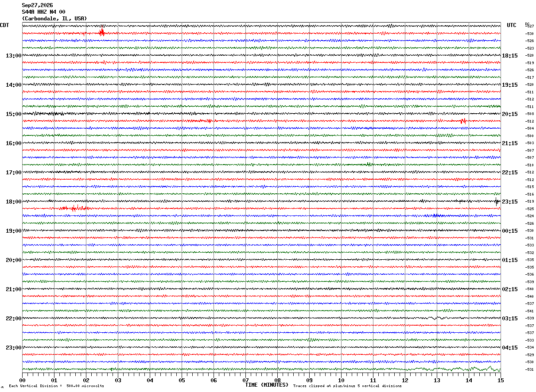Viewport: 536px width, 392px height.
Task: Click the red spike event near minute 14
Action: (463, 121)
